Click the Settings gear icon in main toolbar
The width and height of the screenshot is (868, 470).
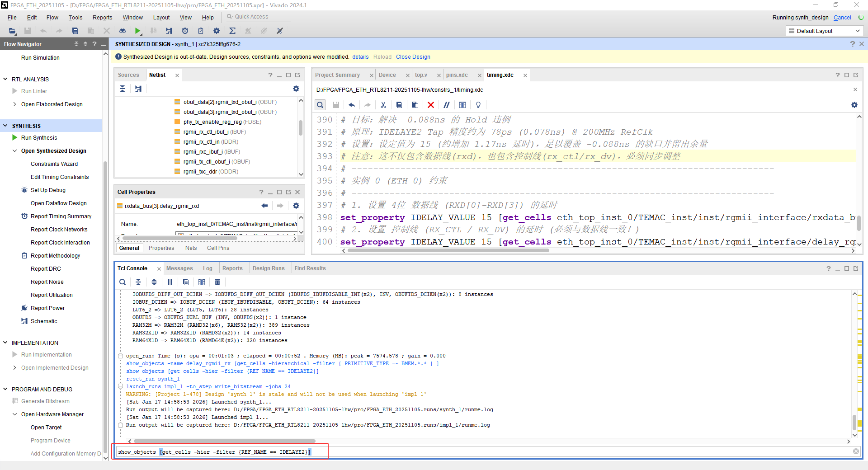pos(217,31)
